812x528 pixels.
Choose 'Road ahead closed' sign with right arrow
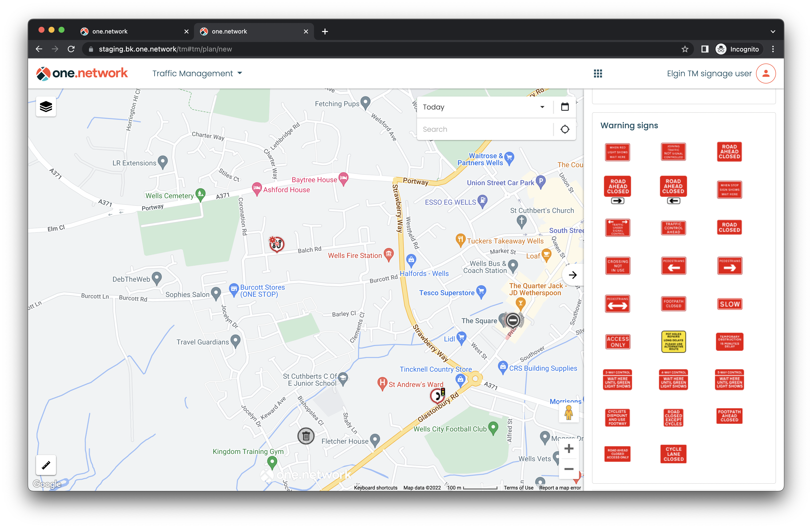pos(617,190)
